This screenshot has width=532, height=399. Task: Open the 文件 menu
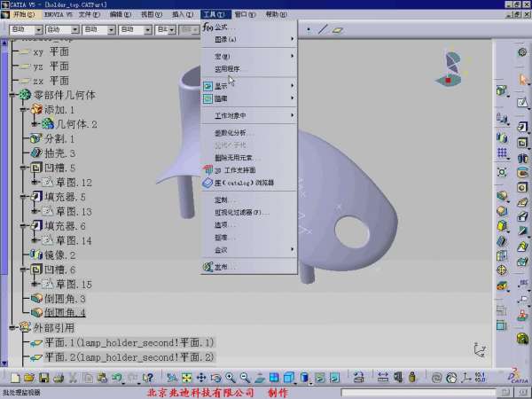pyautogui.click(x=90, y=14)
